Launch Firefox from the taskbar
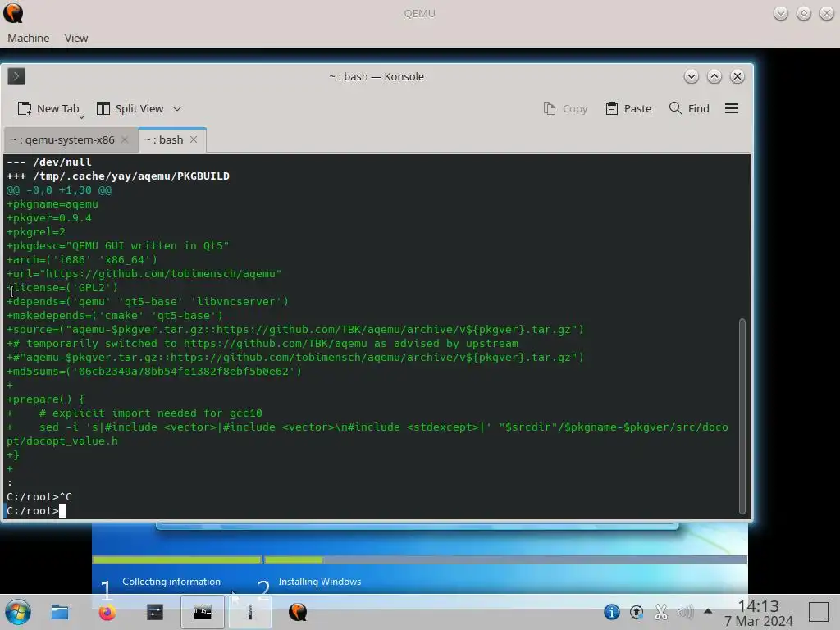The width and height of the screenshot is (840, 630). click(107, 612)
